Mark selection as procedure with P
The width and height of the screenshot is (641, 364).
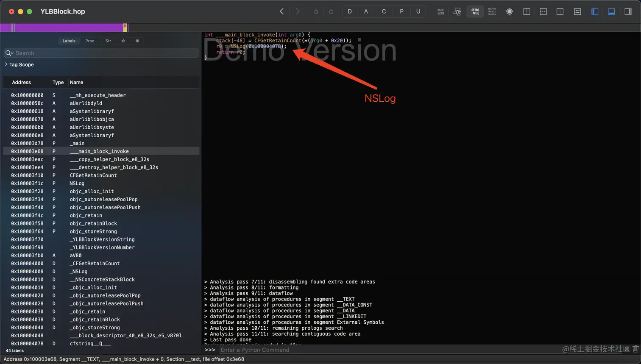pos(401,11)
